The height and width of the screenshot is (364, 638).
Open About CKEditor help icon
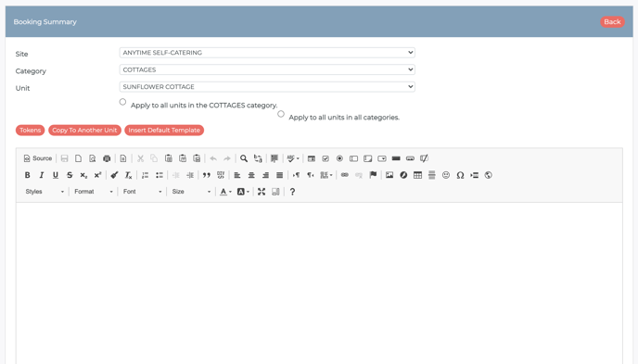[x=292, y=192]
